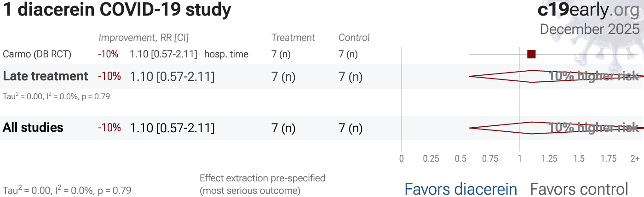644x197 pixels.
Task: Click the December 2025 date text
Action: (x=589, y=29)
